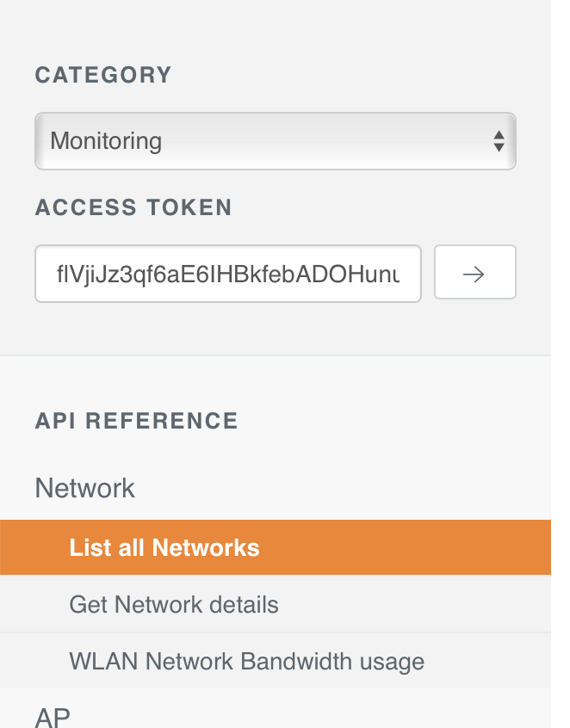Screen dimensions: 570x728
Task: Click inside the Access Token field
Action: point(228,275)
